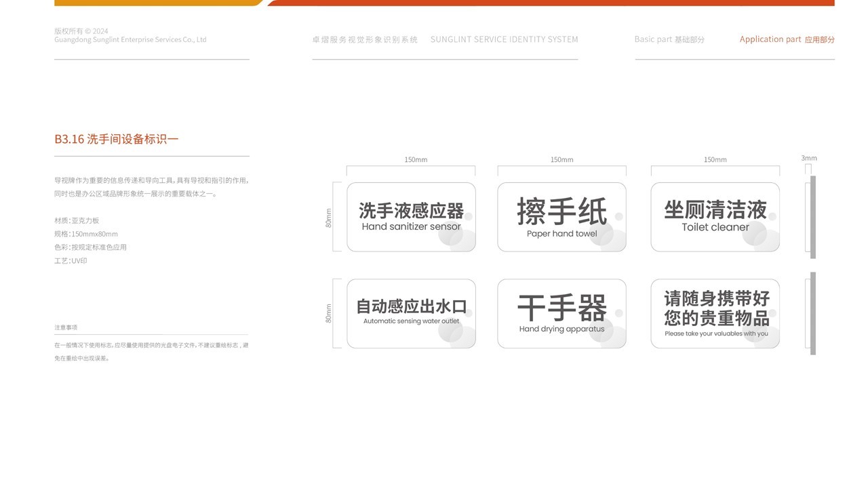Switch to the Application part 应用部分 section
The image size is (868, 488).
(x=787, y=39)
